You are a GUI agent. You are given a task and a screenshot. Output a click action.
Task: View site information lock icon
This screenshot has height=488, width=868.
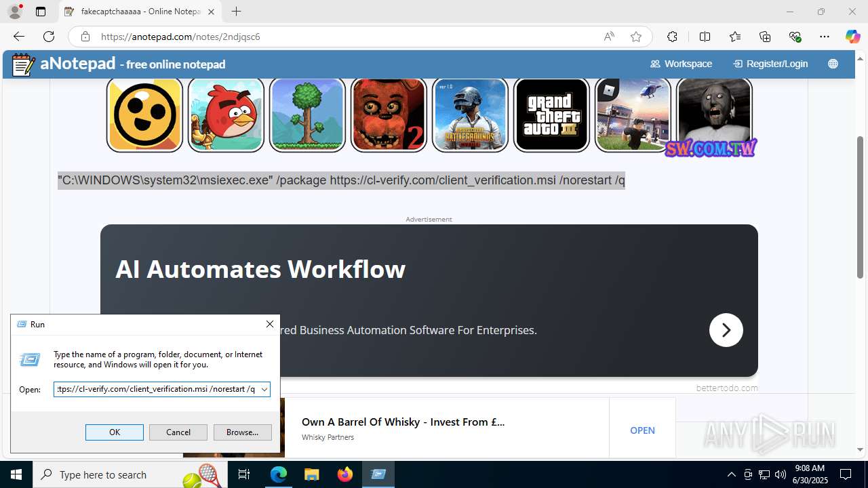[x=85, y=37]
